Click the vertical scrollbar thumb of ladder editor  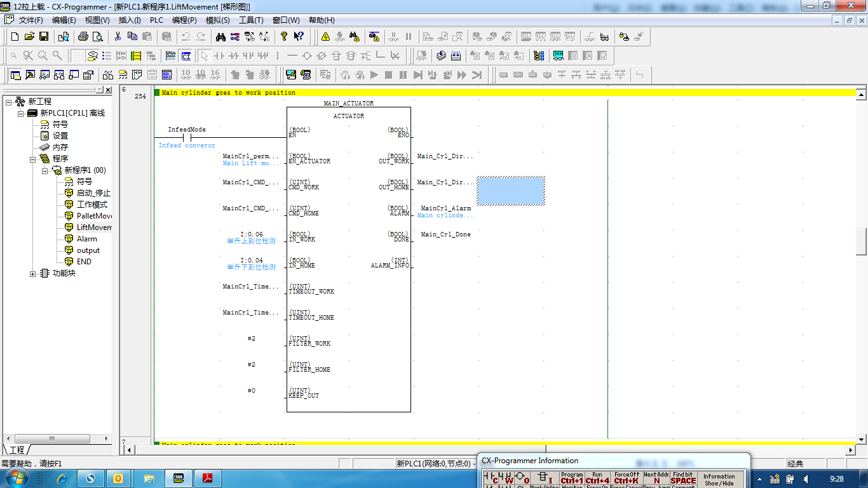pyautogui.click(x=862, y=241)
